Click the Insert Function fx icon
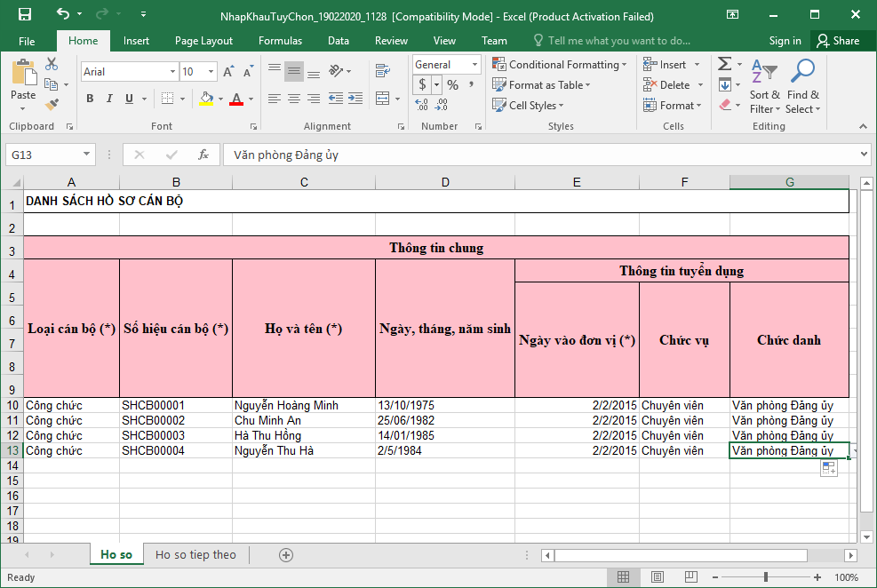This screenshot has height=588, width=877. click(x=203, y=155)
